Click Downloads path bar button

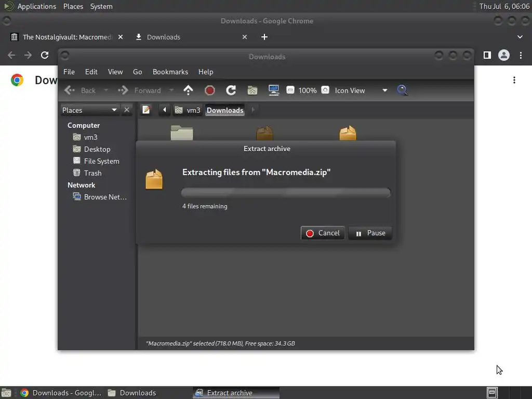[x=225, y=110]
